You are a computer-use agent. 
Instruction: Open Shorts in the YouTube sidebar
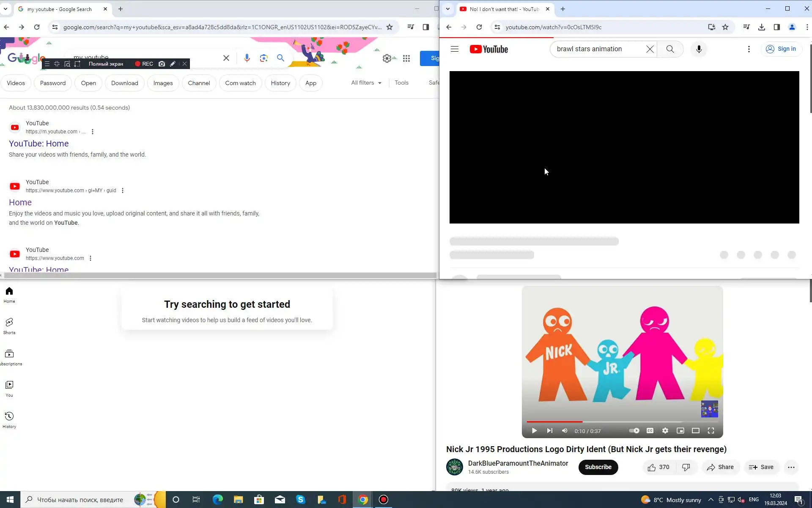point(9,326)
